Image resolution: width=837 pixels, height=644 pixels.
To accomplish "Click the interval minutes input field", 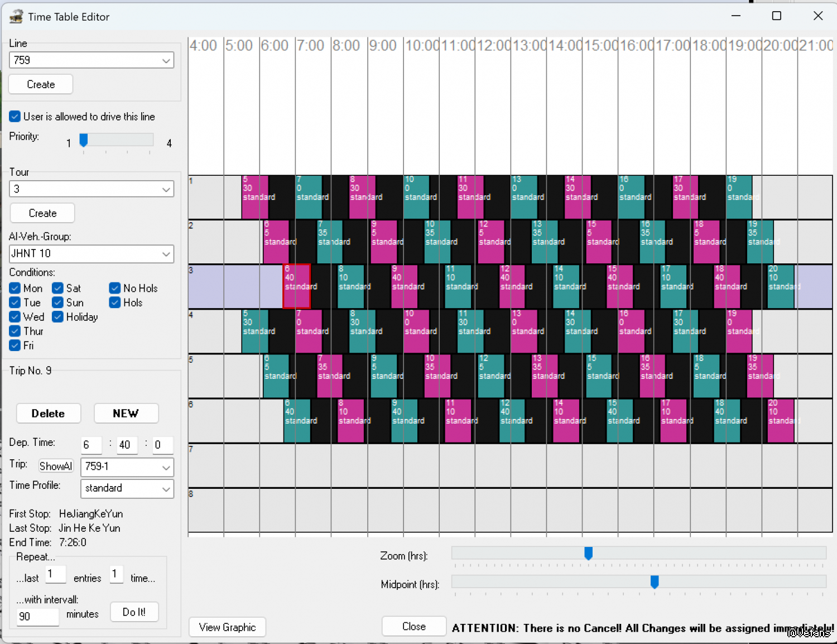I will [x=37, y=616].
